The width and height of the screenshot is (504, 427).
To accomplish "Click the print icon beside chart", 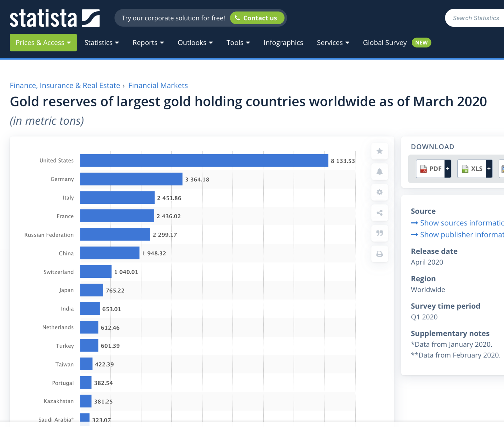I will [380, 254].
